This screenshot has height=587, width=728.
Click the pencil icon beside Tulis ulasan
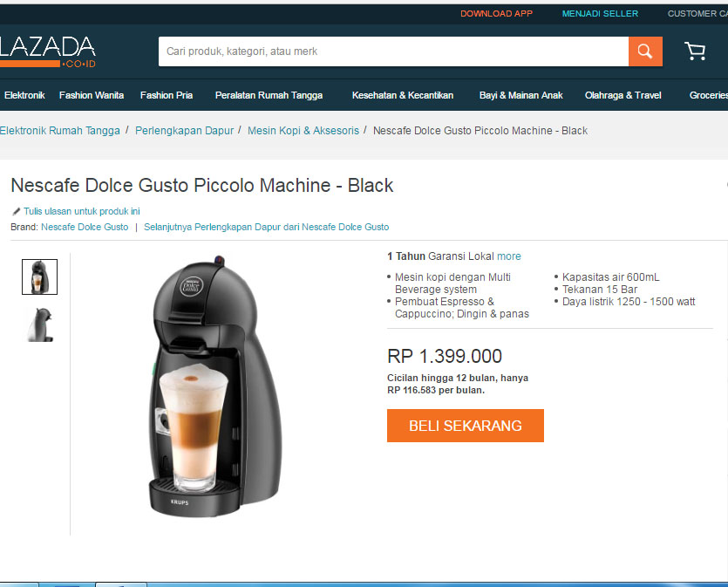(17, 211)
